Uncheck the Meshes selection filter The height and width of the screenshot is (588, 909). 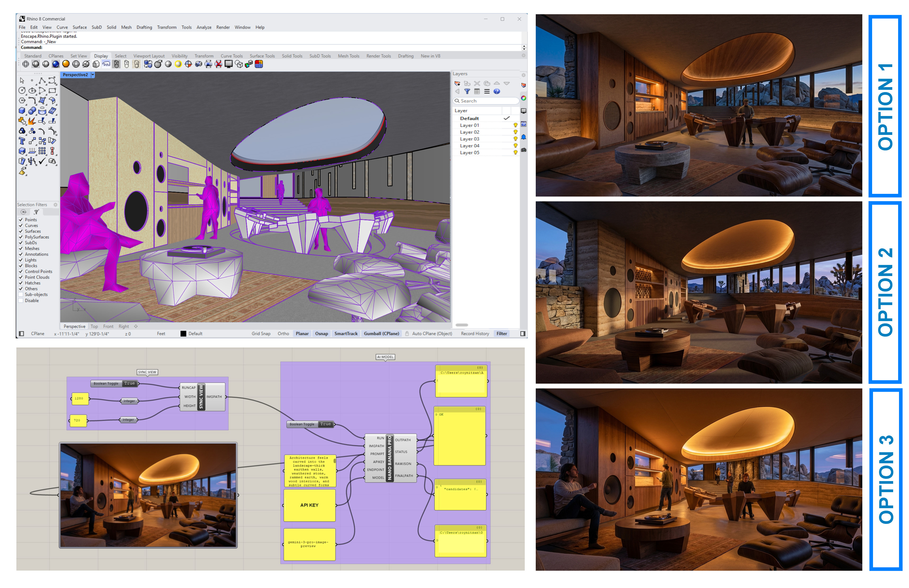pyautogui.click(x=21, y=248)
